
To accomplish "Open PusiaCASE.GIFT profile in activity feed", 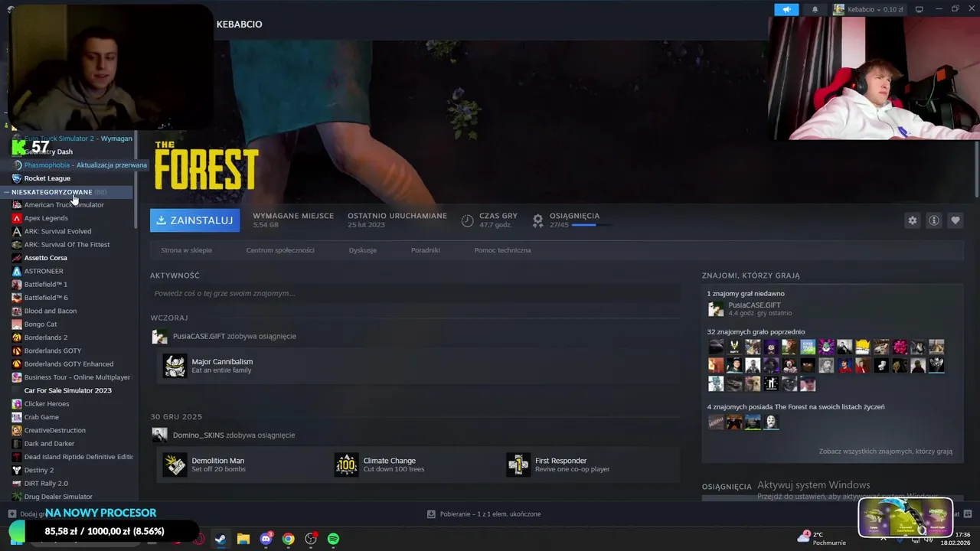I will coord(198,336).
